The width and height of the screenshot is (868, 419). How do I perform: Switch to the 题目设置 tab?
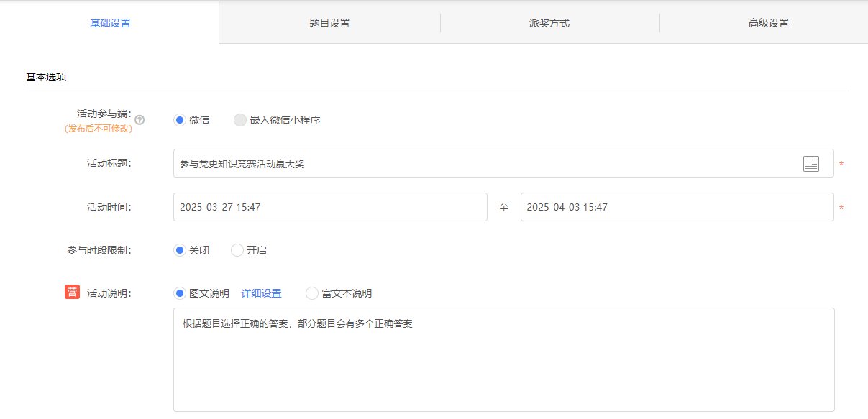pyautogui.click(x=329, y=23)
